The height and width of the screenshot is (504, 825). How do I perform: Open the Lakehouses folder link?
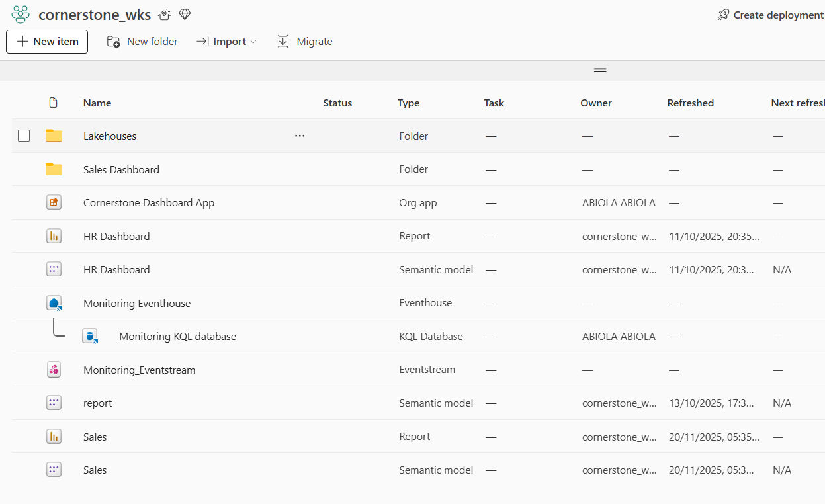click(x=110, y=136)
